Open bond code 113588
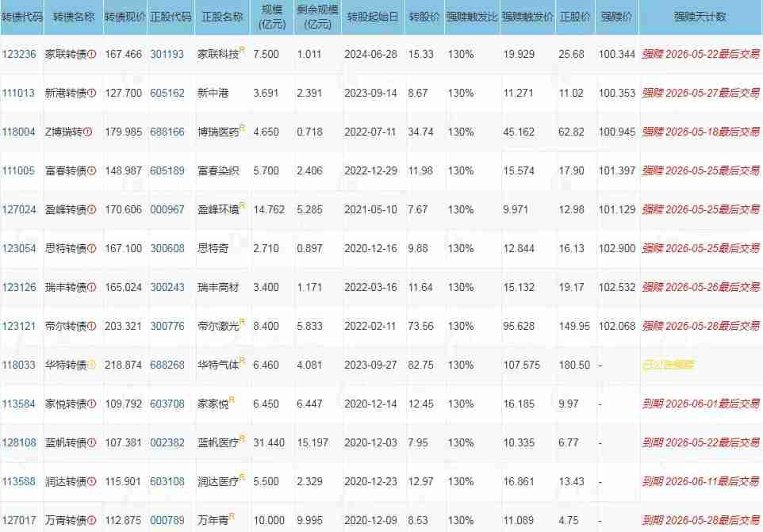 pos(19,481)
